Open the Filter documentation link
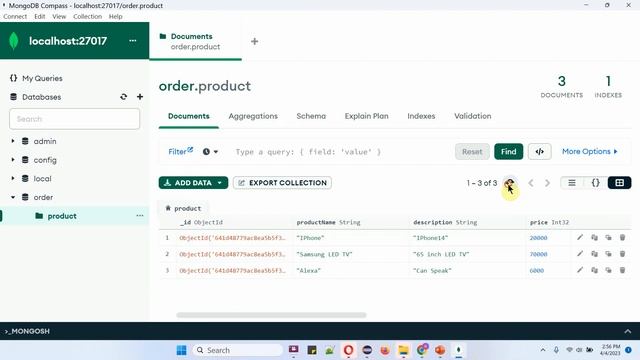Screen dimensions: 640x360 pyautogui.click(x=180, y=151)
